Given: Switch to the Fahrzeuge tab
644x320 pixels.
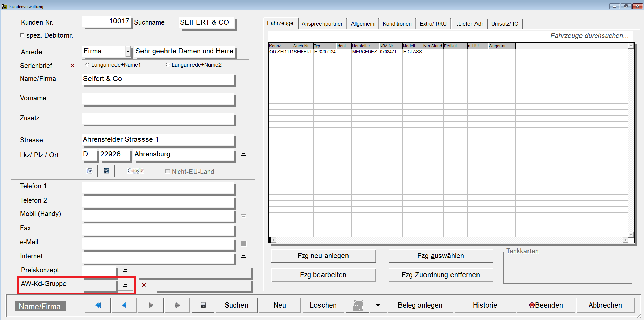Looking at the screenshot, I should click(280, 23).
